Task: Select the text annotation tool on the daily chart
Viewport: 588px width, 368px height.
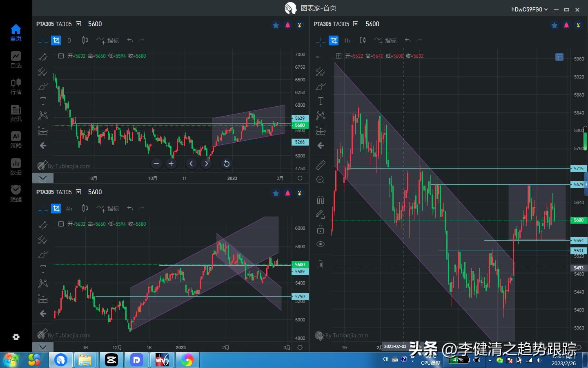Action: [43, 101]
